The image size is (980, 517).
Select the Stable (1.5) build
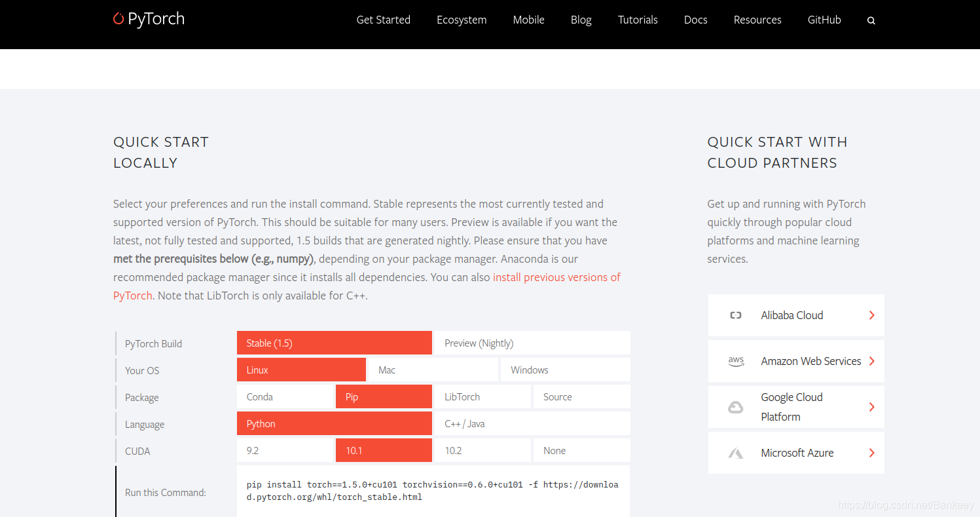(335, 343)
